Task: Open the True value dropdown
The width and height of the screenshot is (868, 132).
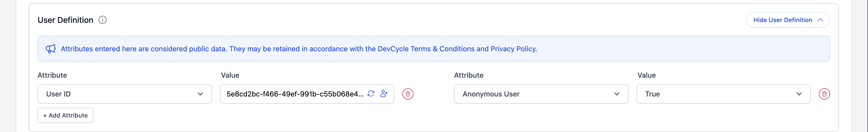Action: 723,94
